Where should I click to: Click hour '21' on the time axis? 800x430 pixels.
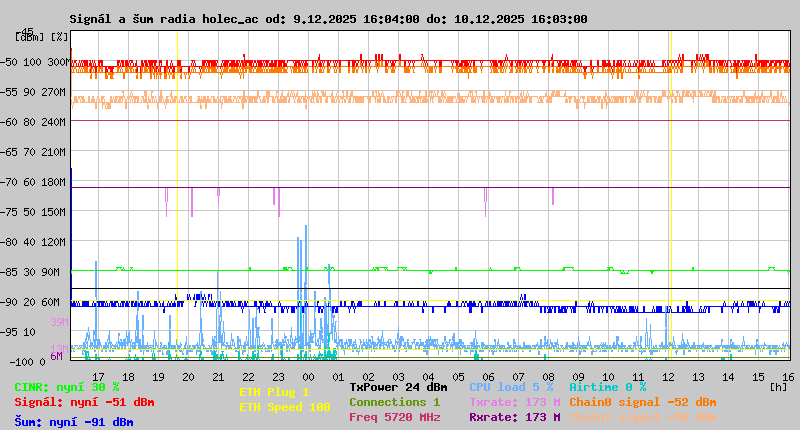click(x=218, y=377)
